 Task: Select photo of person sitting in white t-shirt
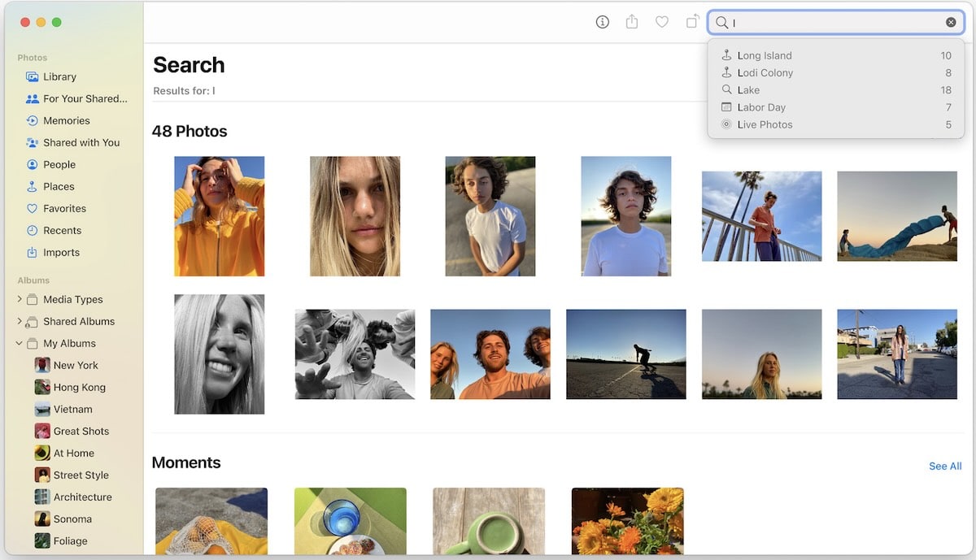490,216
